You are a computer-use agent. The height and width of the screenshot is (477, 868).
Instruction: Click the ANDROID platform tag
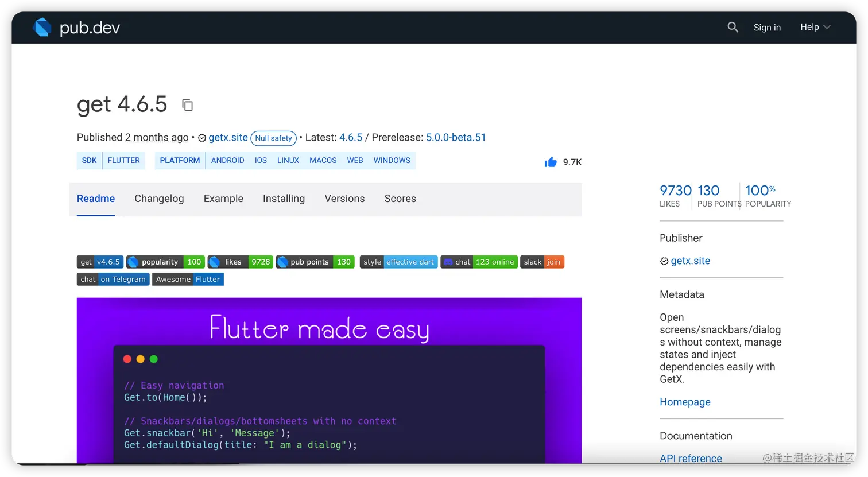pos(227,161)
